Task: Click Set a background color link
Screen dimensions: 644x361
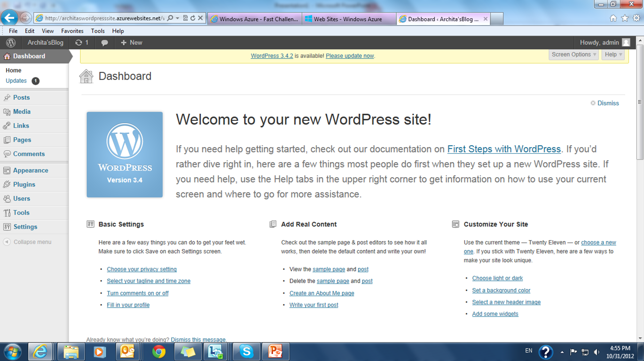Action: pos(501,290)
